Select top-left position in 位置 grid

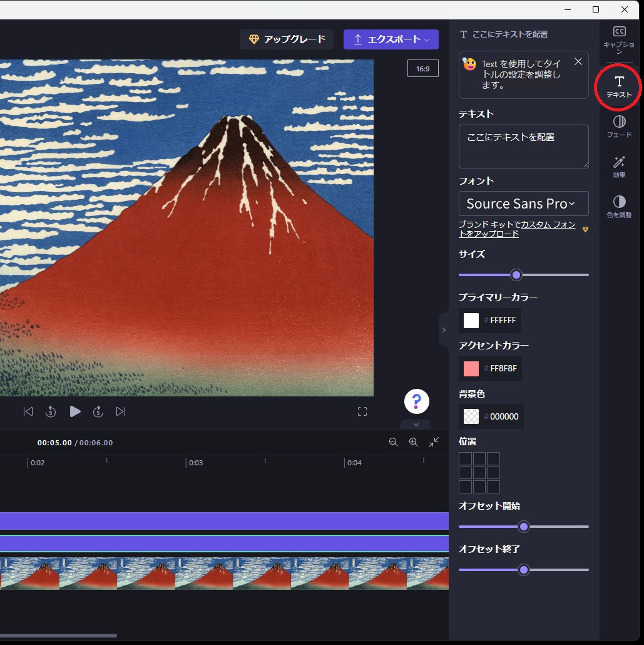tap(466, 458)
